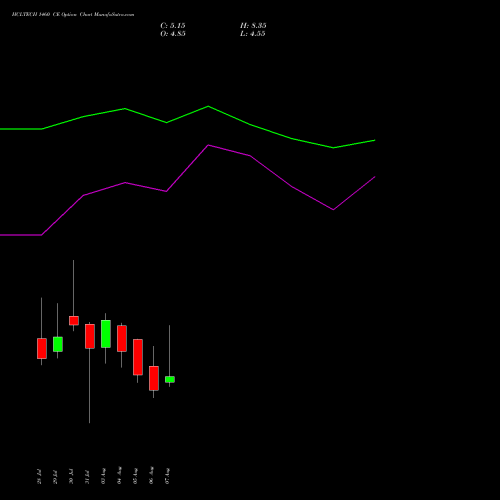Click the 03 Aug date label

(x=103, y=476)
